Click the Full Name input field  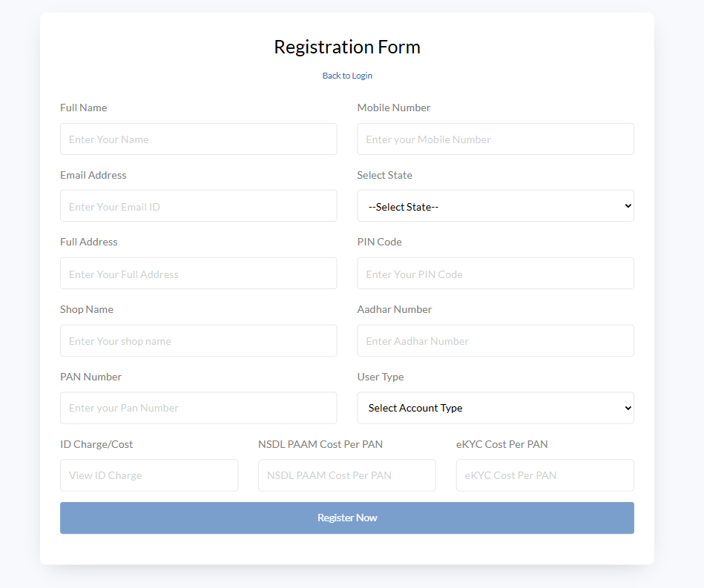click(x=198, y=139)
